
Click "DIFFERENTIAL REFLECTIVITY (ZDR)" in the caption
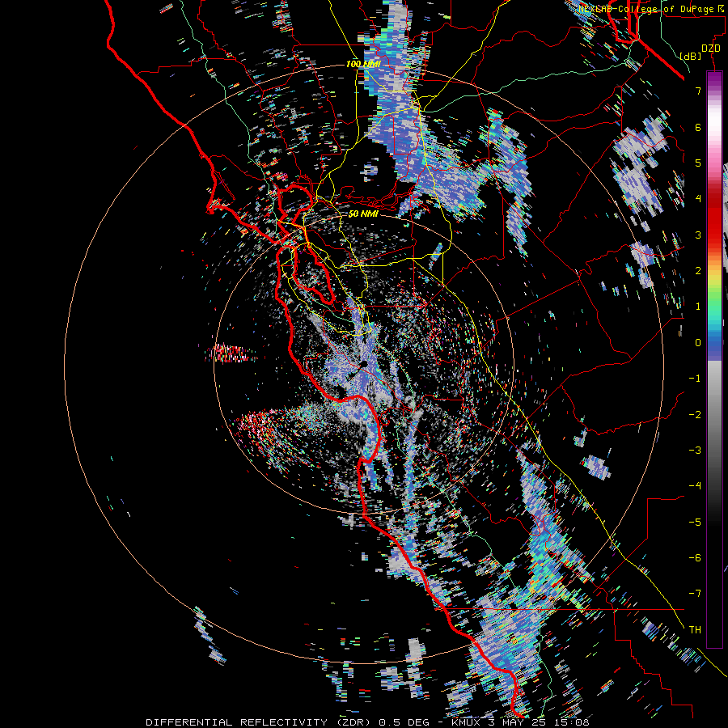click(x=260, y=722)
